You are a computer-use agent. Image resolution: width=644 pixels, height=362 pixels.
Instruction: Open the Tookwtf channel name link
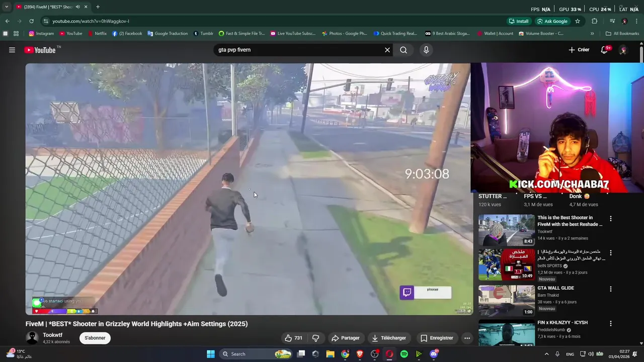pyautogui.click(x=52, y=335)
